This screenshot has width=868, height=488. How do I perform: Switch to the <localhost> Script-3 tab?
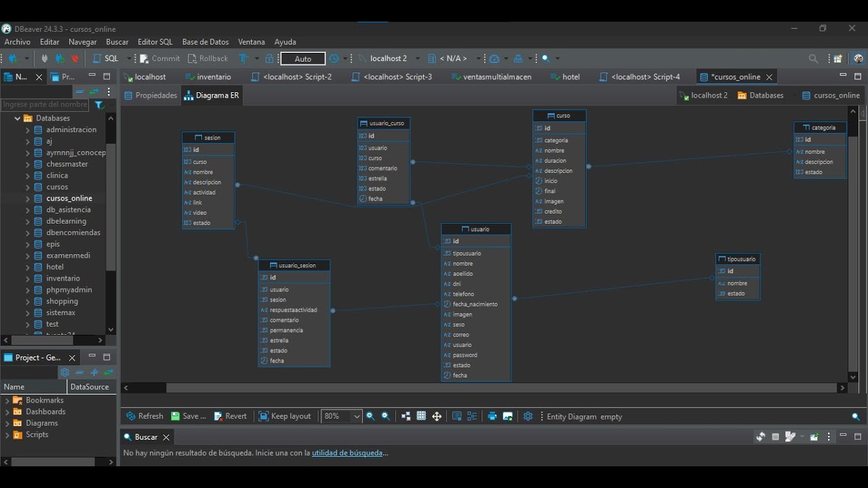click(x=392, y=77)
